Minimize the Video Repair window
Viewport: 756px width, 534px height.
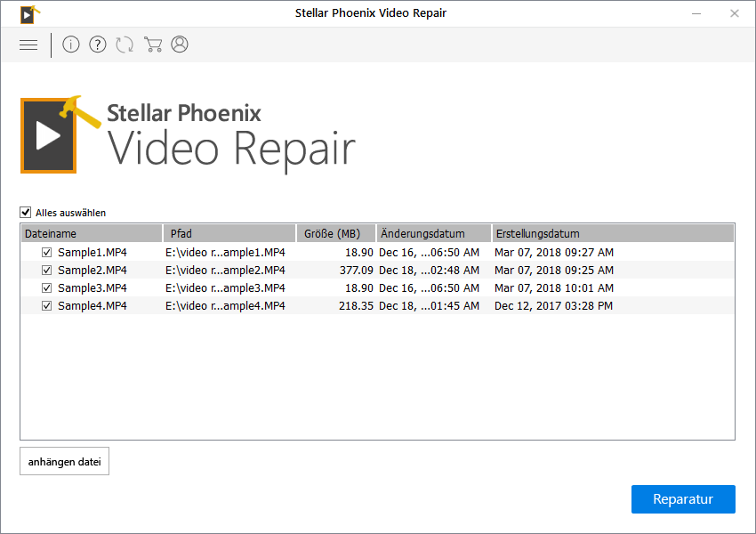coord(696,13)
